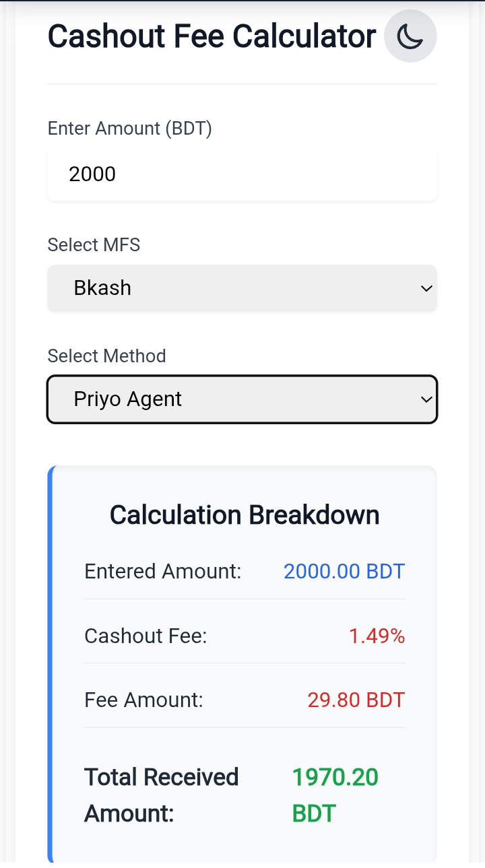Click the Entered Amount label

pos(162,572)
